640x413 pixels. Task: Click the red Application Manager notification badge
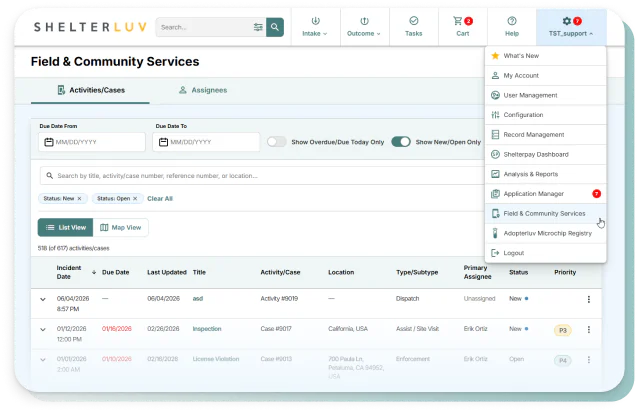pos(596,193)
